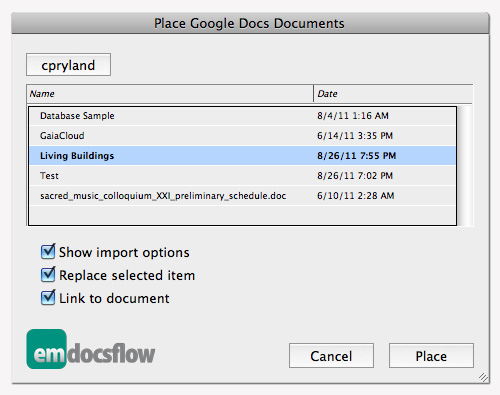Image resolution: width=500 pixels, height=395 pixels.
Task: Click the Place button
Action: 431,356
